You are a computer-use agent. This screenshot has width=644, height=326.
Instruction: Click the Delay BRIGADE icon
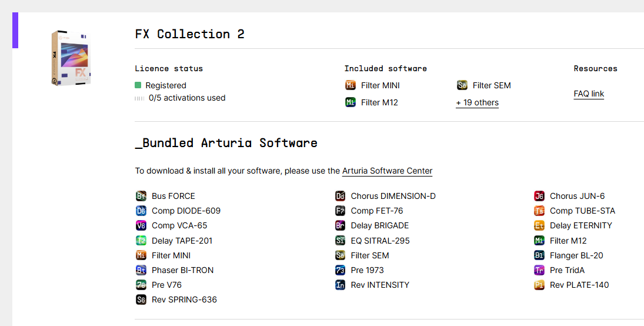click(x=340, y=226)
